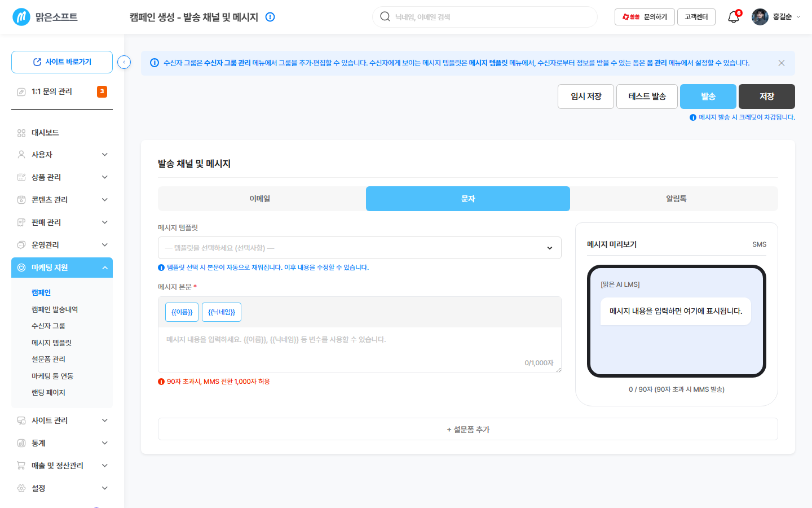The image size is (812, 508).
Task: Click the info icon beside page title
Action: pyautogui.click(x=270, y=17)
